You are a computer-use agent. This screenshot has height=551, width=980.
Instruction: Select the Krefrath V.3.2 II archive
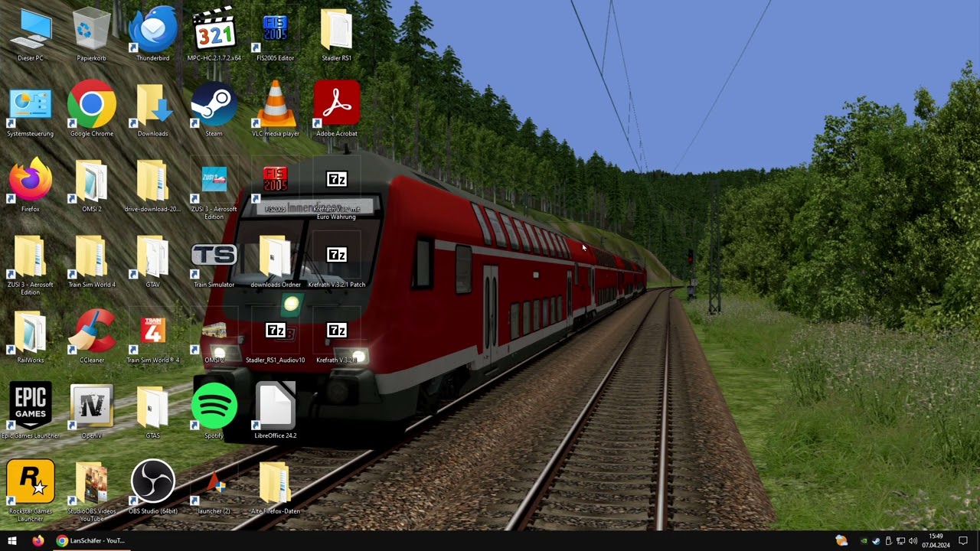337,337
